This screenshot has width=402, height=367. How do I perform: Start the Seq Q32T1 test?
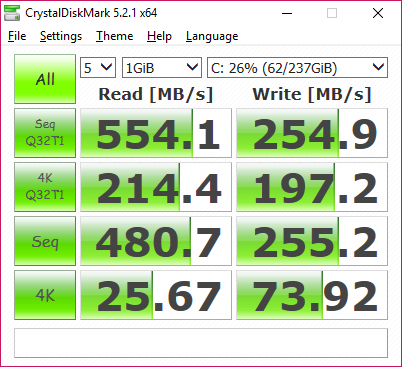[45, 133]
